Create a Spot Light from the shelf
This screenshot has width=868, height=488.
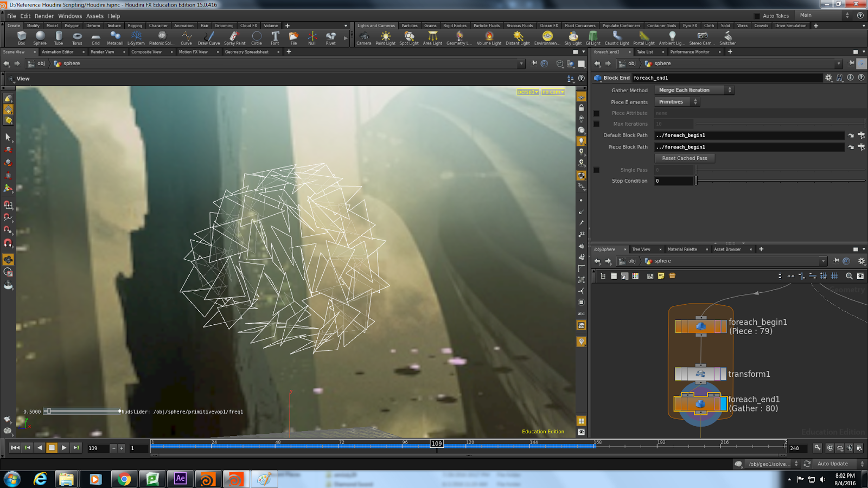pos(409,37)
